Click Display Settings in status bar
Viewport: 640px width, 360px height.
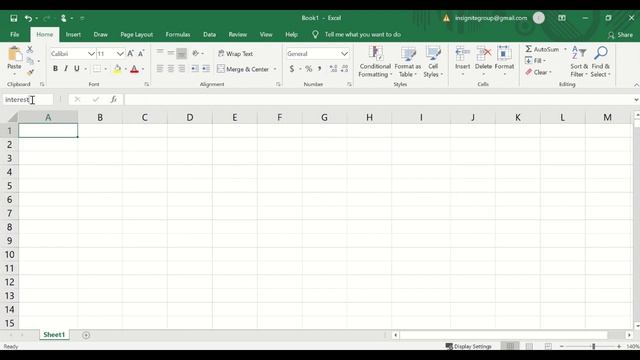click(x=469, y=346)
